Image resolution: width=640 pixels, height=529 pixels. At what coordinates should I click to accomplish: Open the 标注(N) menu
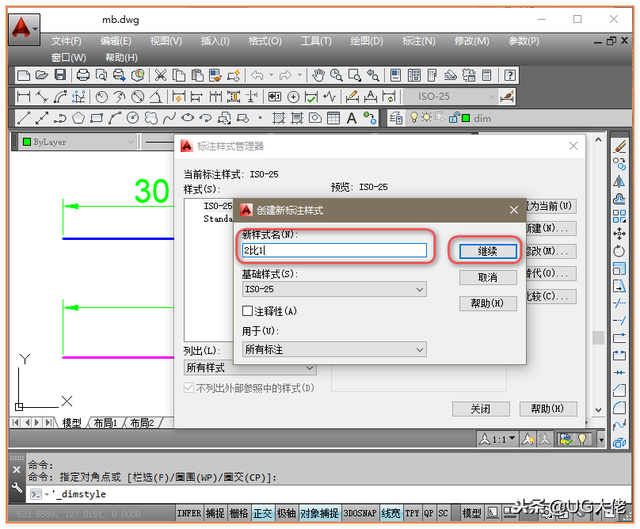click(419, 41)
